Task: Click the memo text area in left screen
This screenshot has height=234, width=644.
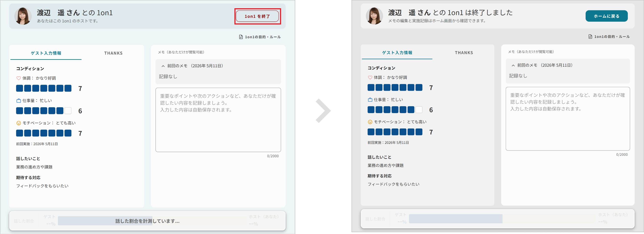Action: click(x=218, y=120)
